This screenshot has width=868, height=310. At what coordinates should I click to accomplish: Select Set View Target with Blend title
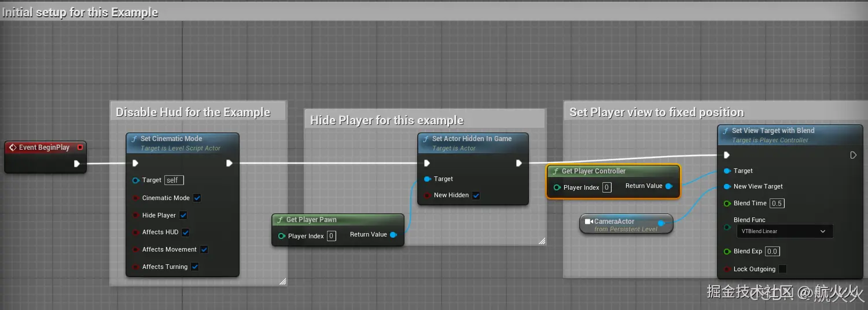(x=773, y=131)
